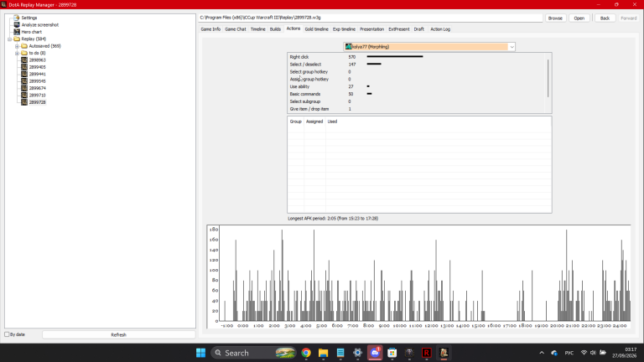
Task: Open the Windows Start menu
Action: [x=200, y=353]
